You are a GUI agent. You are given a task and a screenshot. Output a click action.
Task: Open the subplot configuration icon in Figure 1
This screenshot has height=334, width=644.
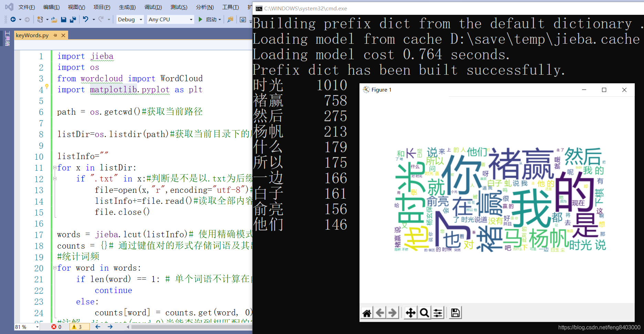[x=438, y=312]
